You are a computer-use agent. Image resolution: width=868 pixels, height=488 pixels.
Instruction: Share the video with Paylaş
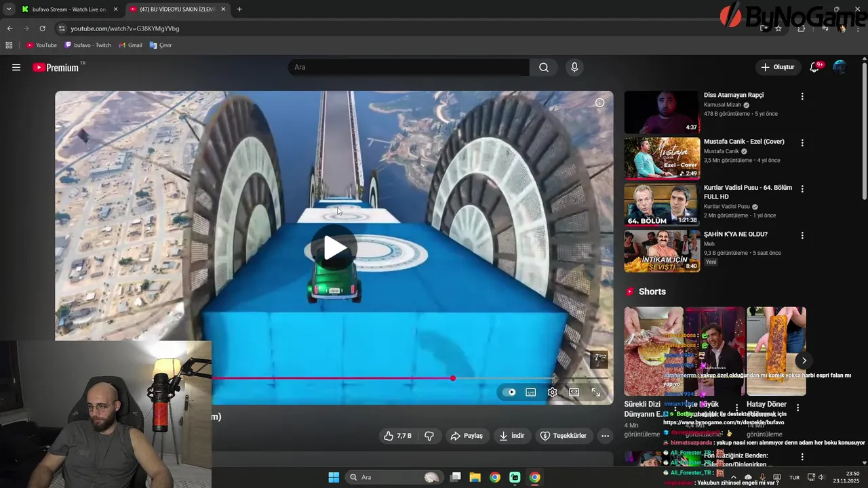pos(467,436)
